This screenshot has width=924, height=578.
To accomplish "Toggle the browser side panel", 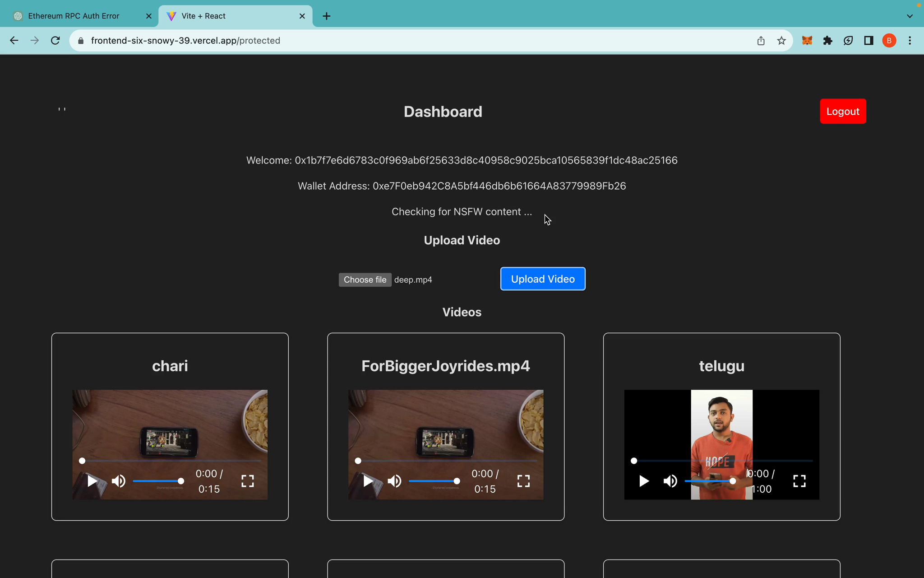I will 869,41.
